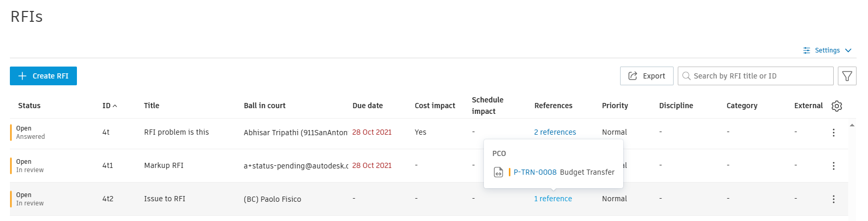Select the Markup RFI row title
This screenshot has height=221, width=868.
(164, 165)
